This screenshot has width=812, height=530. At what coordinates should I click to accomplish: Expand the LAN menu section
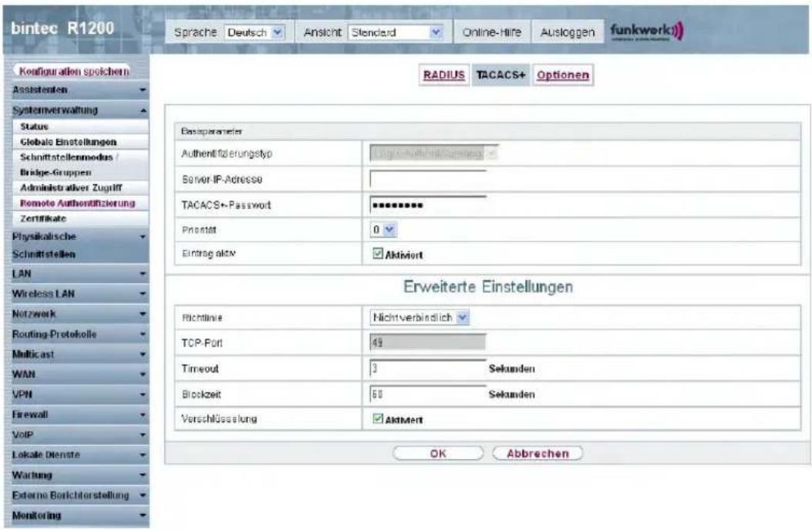pos(79,274)
